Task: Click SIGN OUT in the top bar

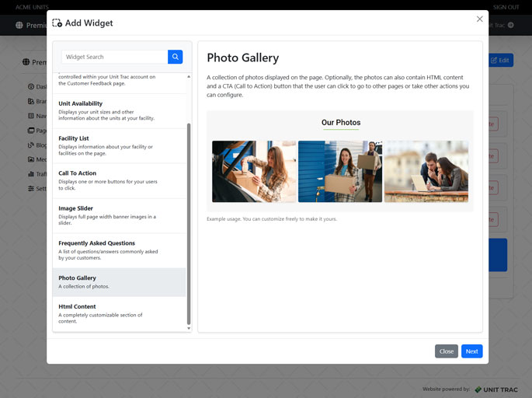Action: 506,7
